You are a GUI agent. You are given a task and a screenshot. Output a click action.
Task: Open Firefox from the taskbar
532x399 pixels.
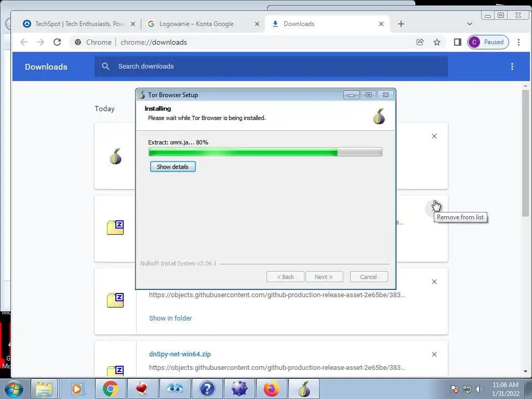[x=271, y=389]
